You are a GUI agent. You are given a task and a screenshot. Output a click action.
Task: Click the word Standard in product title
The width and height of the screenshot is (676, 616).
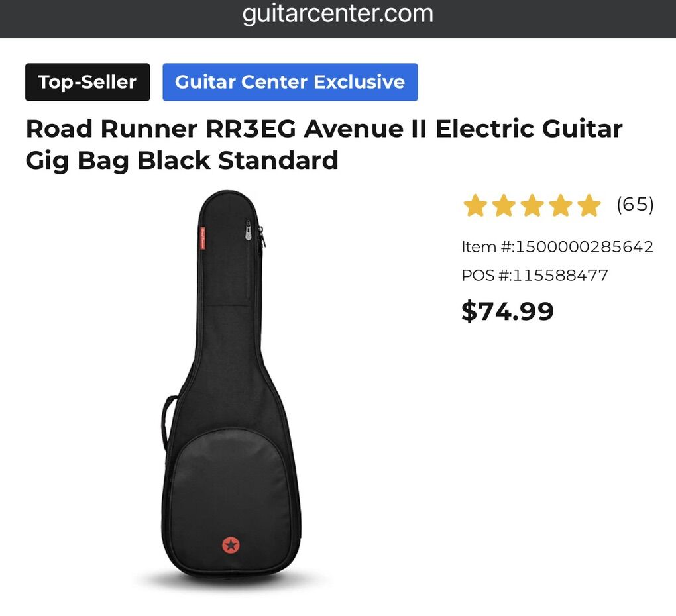[x=278, y=160]
